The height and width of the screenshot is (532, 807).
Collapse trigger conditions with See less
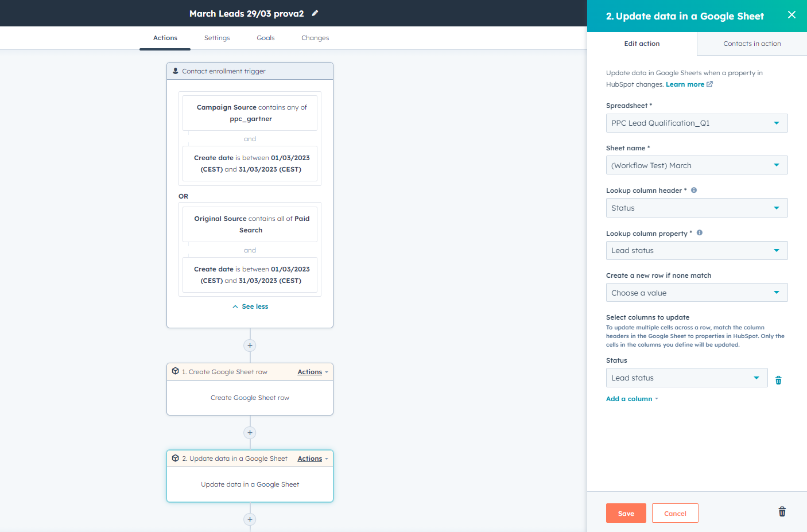click(250, 306)
